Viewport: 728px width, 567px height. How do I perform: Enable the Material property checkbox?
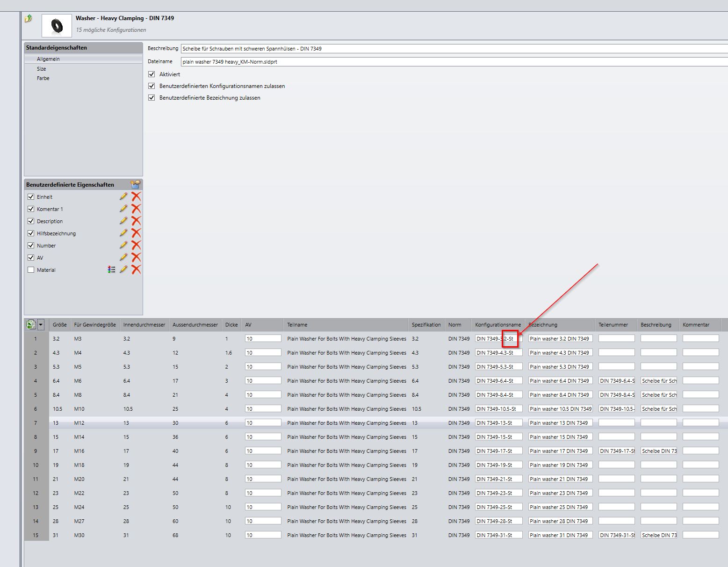(31, 270)
